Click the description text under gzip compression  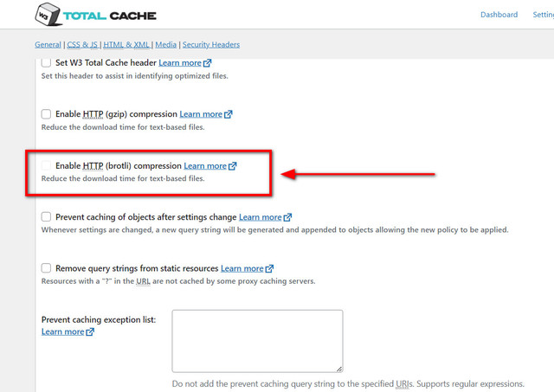click(x=123, y=127)
